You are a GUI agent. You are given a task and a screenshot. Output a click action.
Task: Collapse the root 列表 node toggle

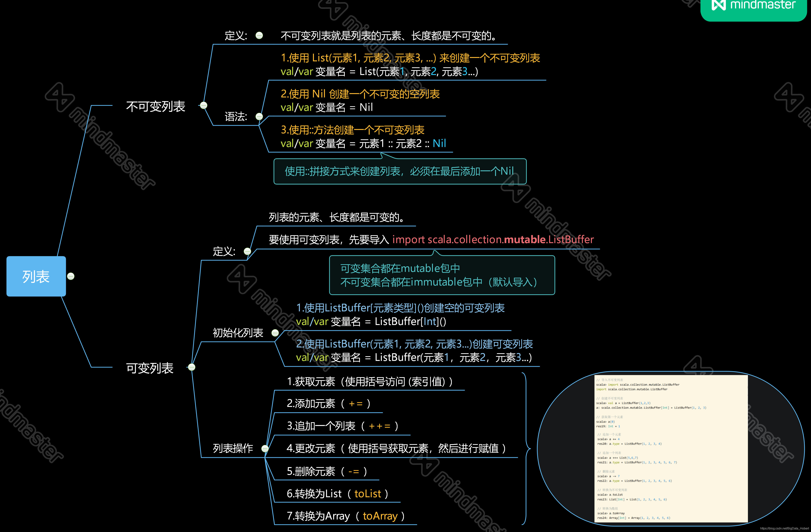71,276
